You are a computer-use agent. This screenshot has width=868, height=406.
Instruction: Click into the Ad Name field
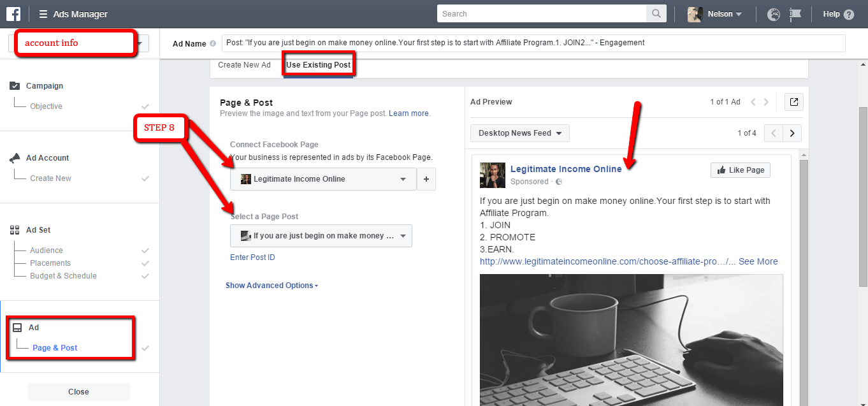pos(533,43)
